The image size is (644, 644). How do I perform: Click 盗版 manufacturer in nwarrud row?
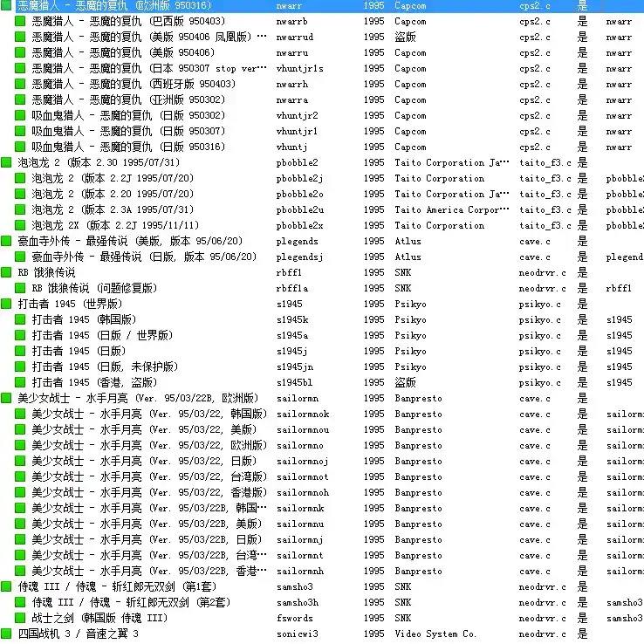406,37
